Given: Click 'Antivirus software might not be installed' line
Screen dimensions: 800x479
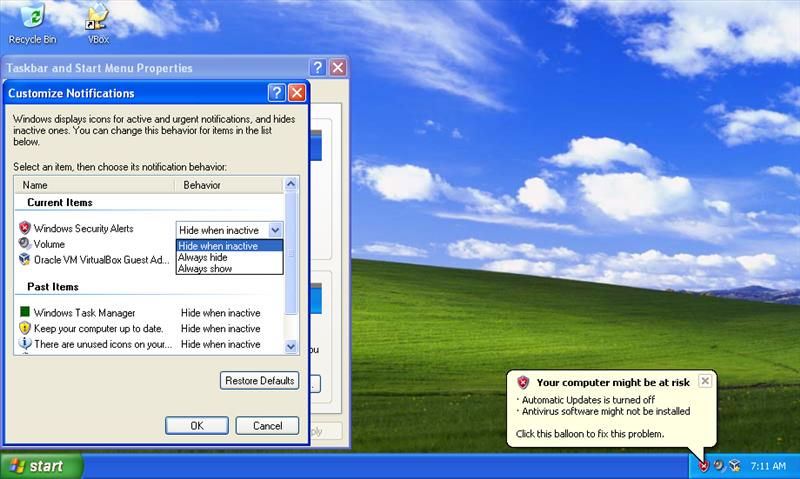Looking at the screenshot, I should coord(606,411).
